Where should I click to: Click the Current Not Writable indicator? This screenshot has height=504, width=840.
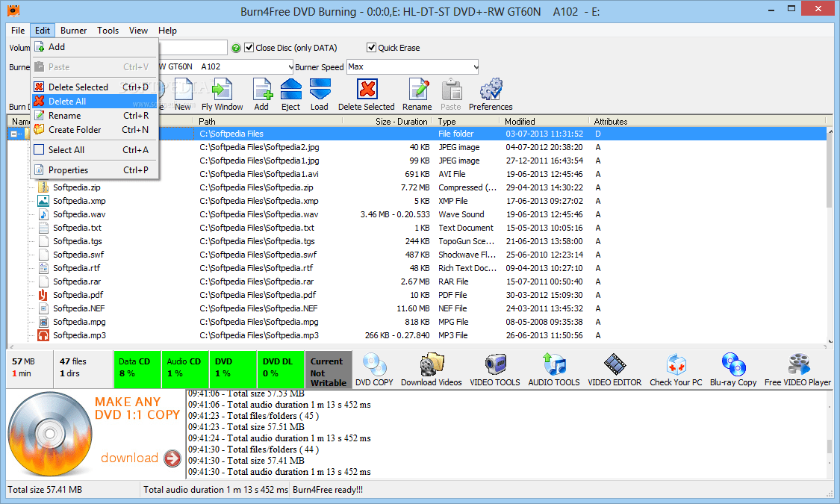coord(329,369)
